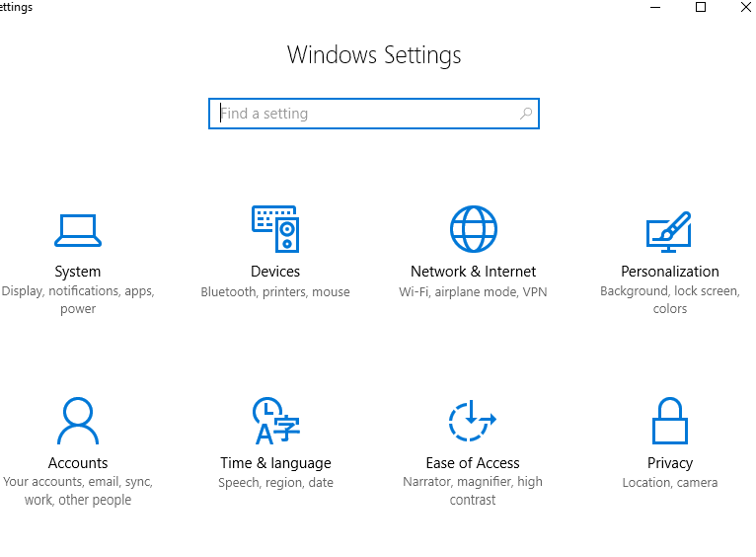Open Privacy using the padlock icon
The image size is (756, 557).
(670, 421)
